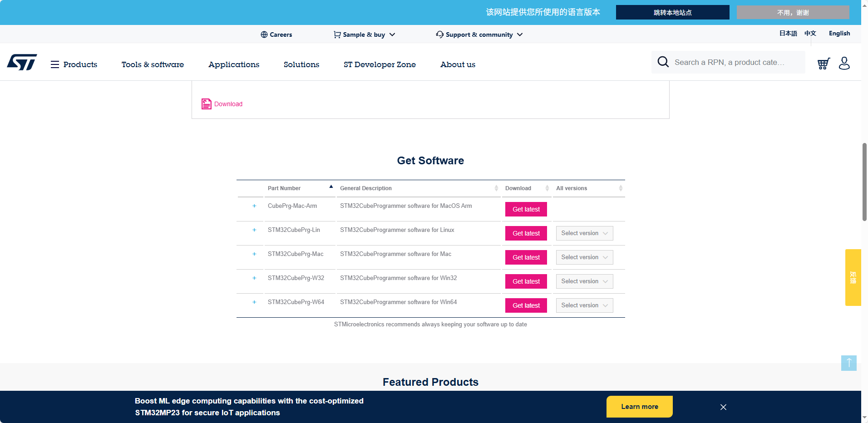The width and height of the screenshot is (868, 423).
Task: Get latest for STM32CubePrg-W64
Action: [x=526, y=305]
